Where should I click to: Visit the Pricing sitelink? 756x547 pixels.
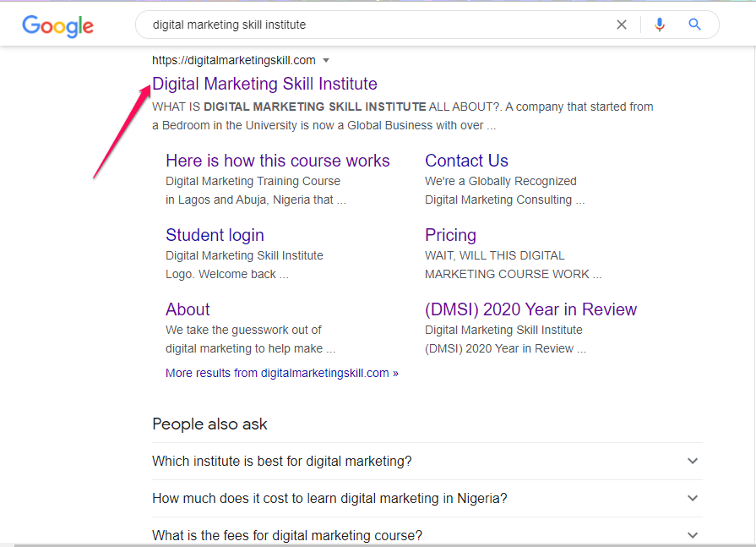pyautogui.click(x=450, y=235)
